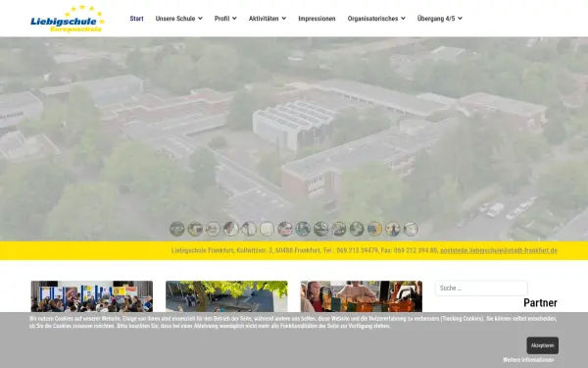Screen dimensions: 588x368
Task: Click the Partner heading
Action: click(540, 302)
